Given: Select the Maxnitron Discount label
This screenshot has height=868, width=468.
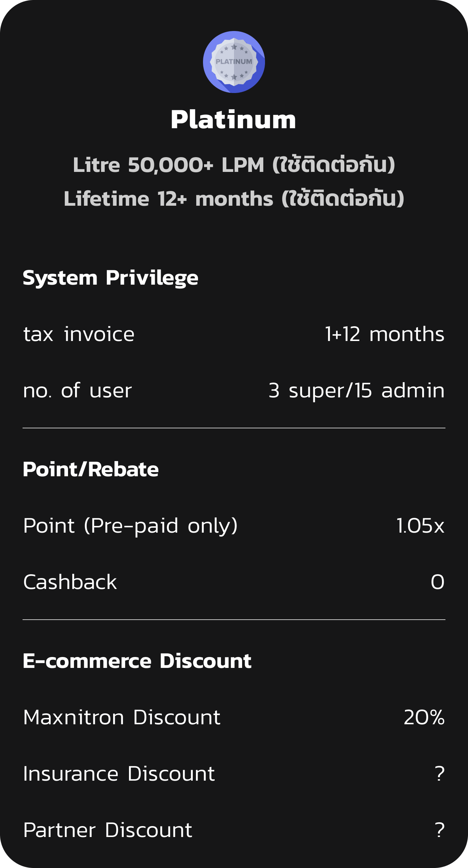Looking at the screenshot, I should pos(122,717).
